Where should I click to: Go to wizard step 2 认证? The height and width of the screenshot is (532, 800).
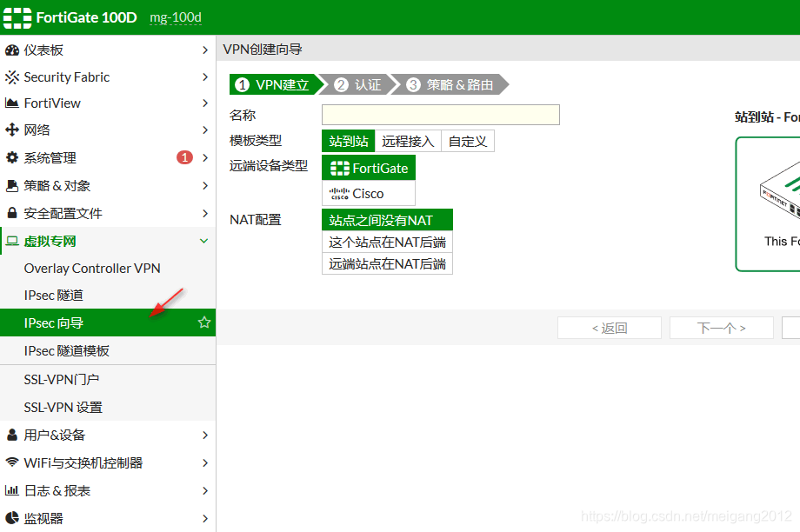click(358, 84)
